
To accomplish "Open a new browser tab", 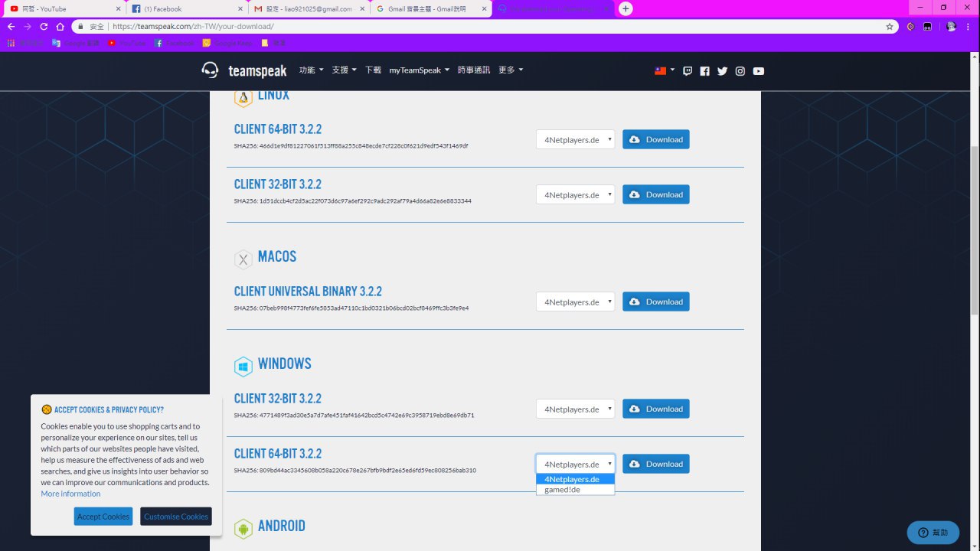I will point(626,8).
